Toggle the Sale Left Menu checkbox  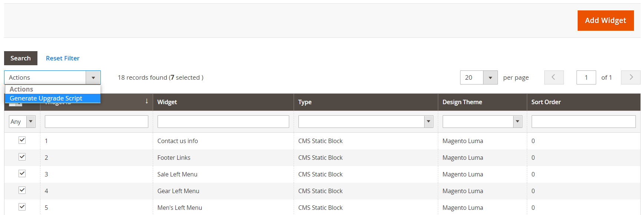pyautogui.click(x=22, y=173)
